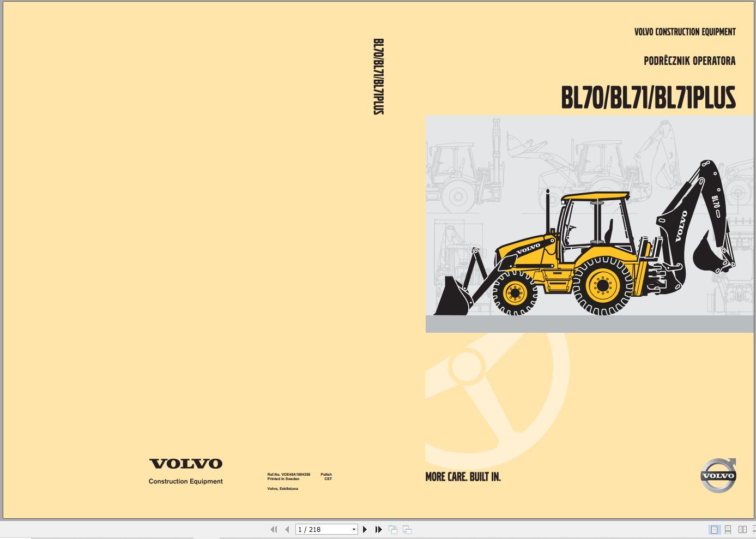Go to the previous page
The width and height of the screenshot is (756, 539).
coord(287,529)
